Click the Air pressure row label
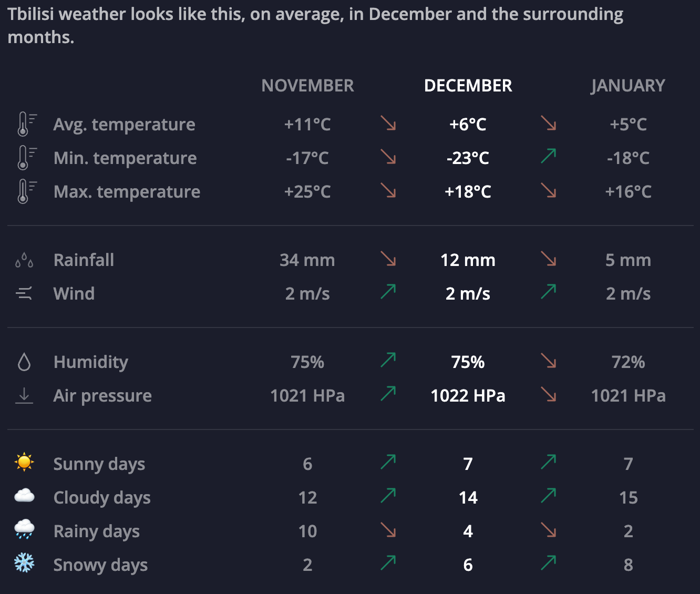 coord(102,396)
